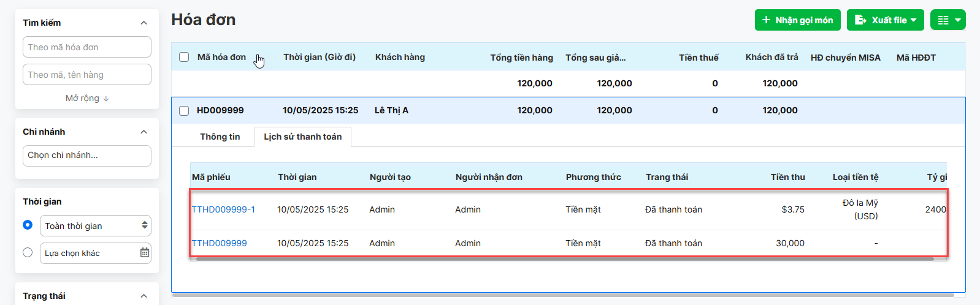Tick the select-all checkbox in table header
The height and width of the screenshot is (305, 980).
point(184,57)
